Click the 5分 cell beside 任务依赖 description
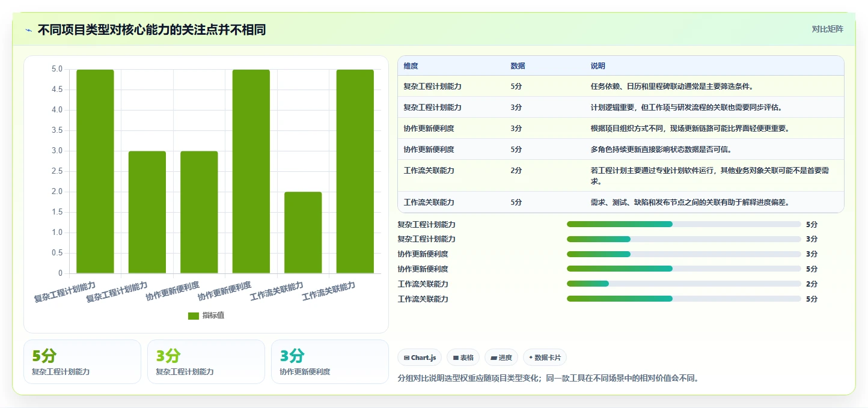The height and width of the screenshot is (408, 868). (516, 87)
